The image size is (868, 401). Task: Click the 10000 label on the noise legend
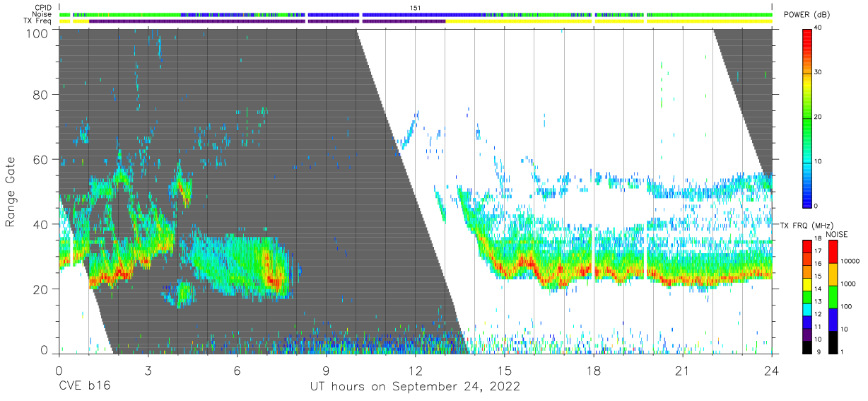(849, 261)
